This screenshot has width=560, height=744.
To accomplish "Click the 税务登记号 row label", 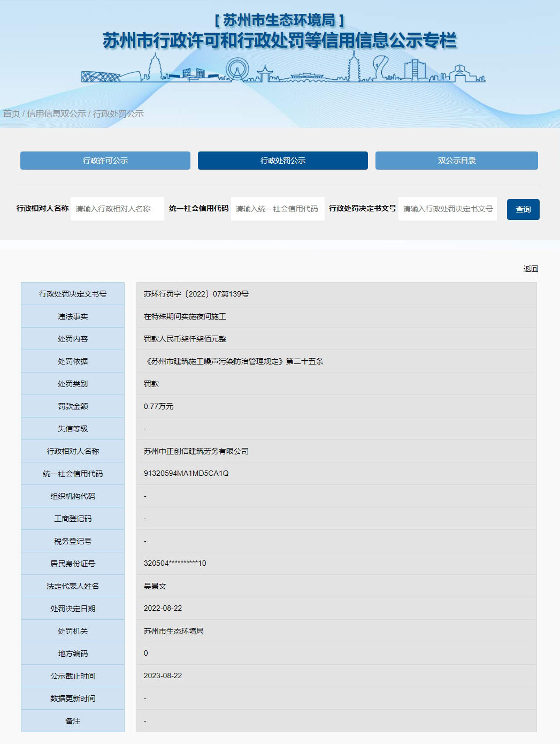I will pyautogui.click(x=73, y=541).
